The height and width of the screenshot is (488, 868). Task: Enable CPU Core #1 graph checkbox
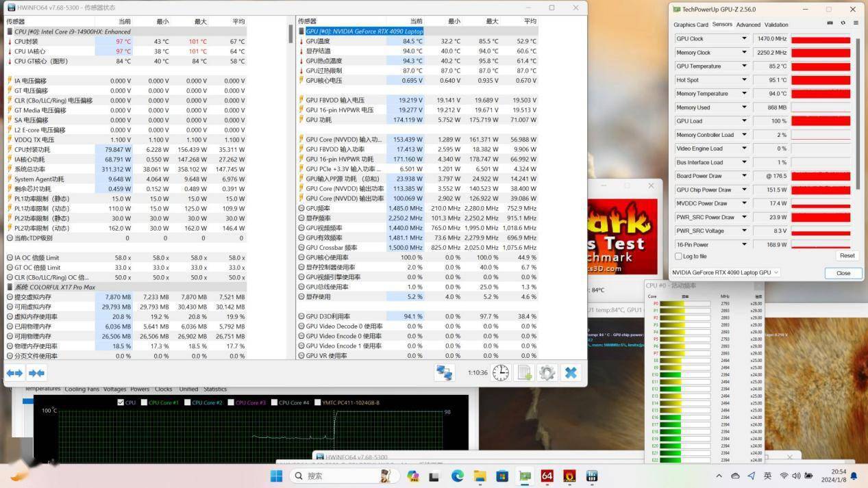click(x=144, y=402)
